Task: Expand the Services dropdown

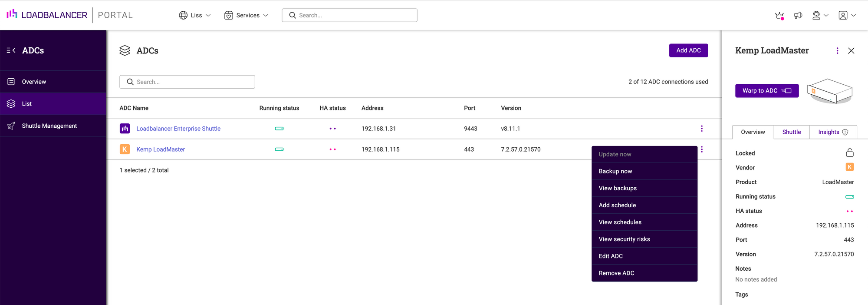Action: [x=247, y=15]
